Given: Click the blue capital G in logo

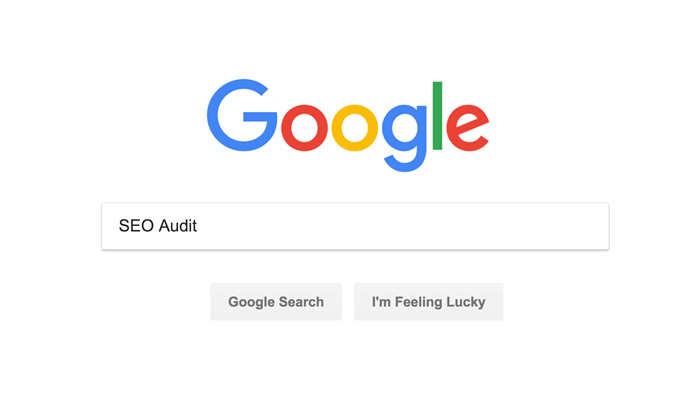Looking at the screenshot, I should point(242,115).
